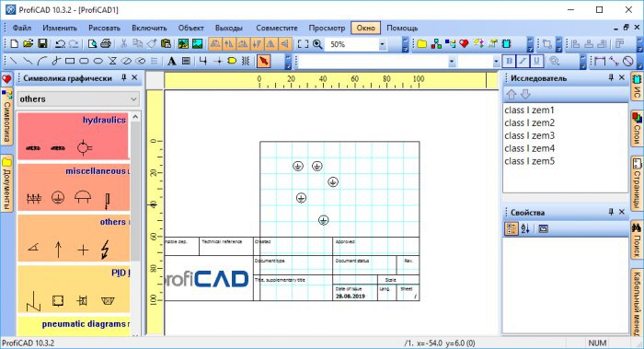Click the magnifier Zoom tool

pyautogui.click(x=317, y=44)
